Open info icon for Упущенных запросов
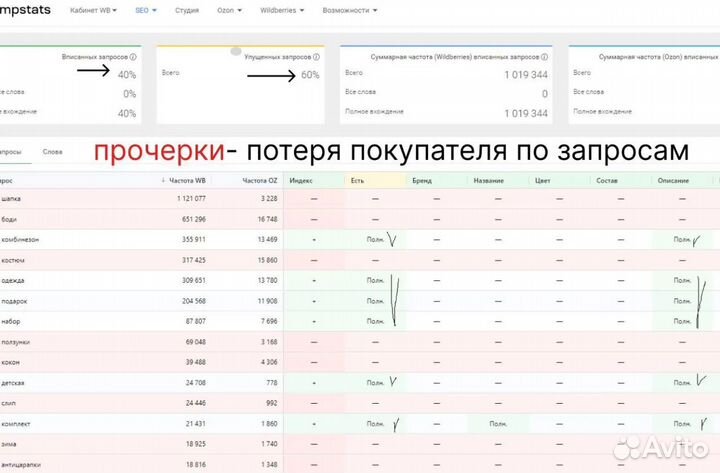The image size is (720, 473). 316,57
